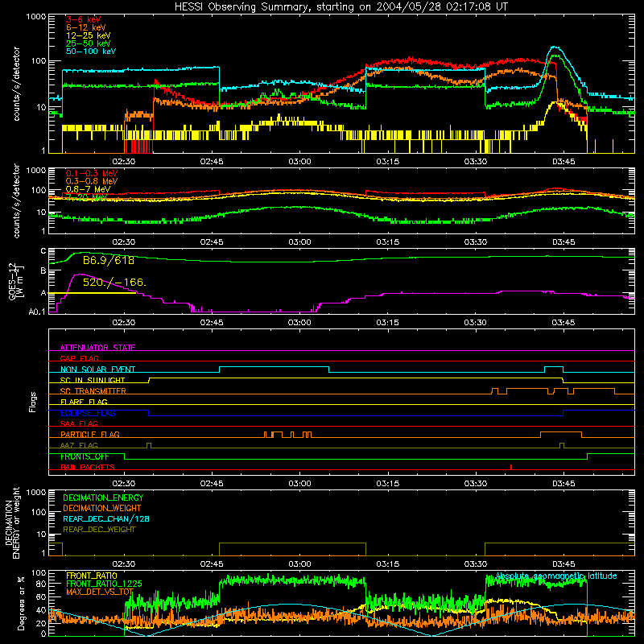Click the 'BAD_PACKETS' flag label
The image size is (644, 644).
pos(88,467)
